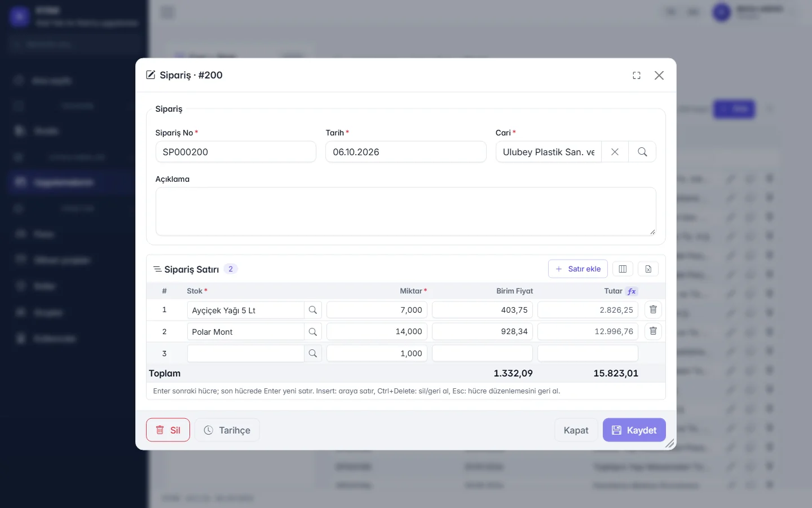Click the Kapat button
The height and width of the screenshot is (508, 812).
pos(576,430)
